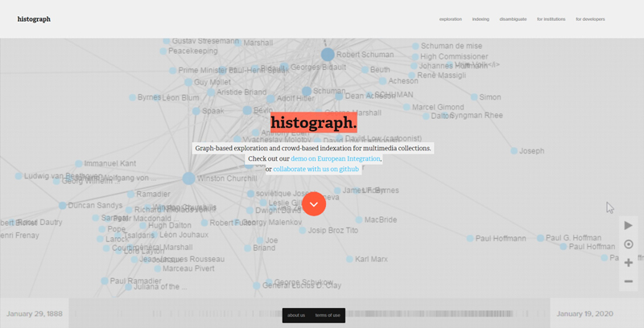Click the January 29, 1888 start date

35,314
